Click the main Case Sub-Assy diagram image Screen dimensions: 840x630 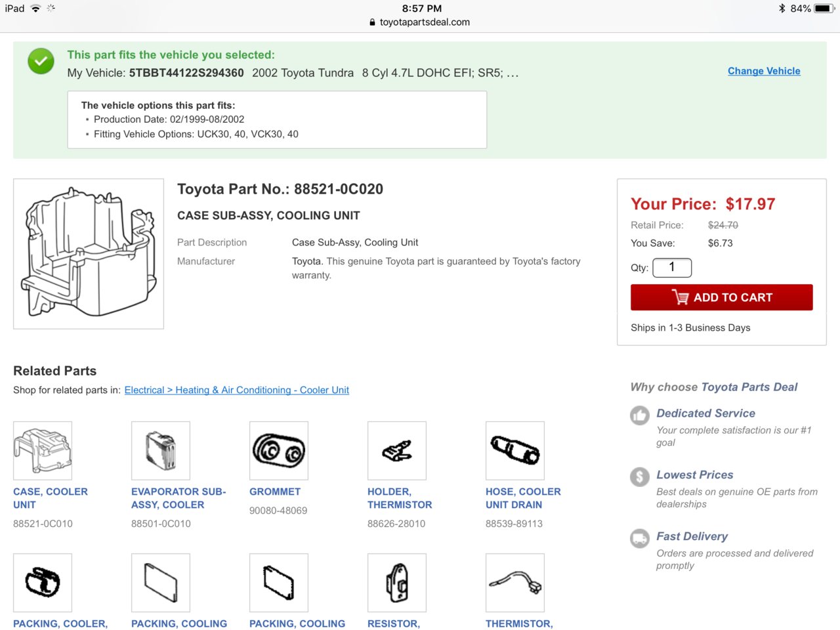click(x=89, y=254)
